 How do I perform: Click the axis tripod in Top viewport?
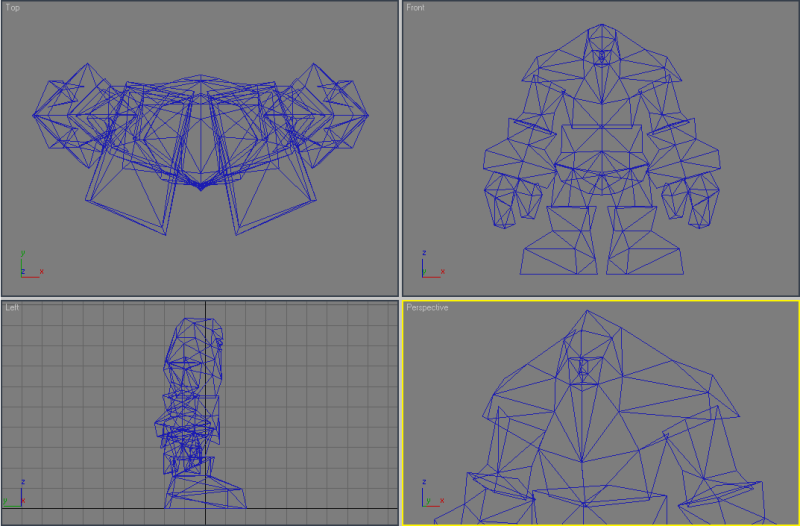32,264
